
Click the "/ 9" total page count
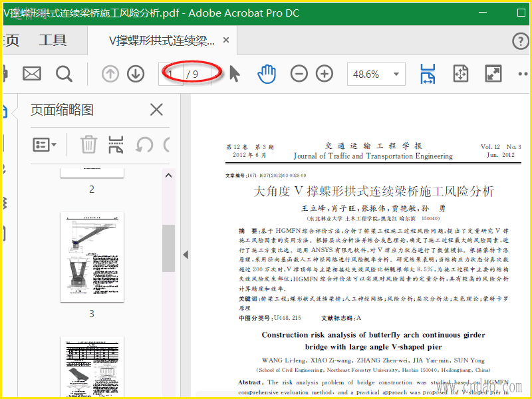(x=192, y=74)
